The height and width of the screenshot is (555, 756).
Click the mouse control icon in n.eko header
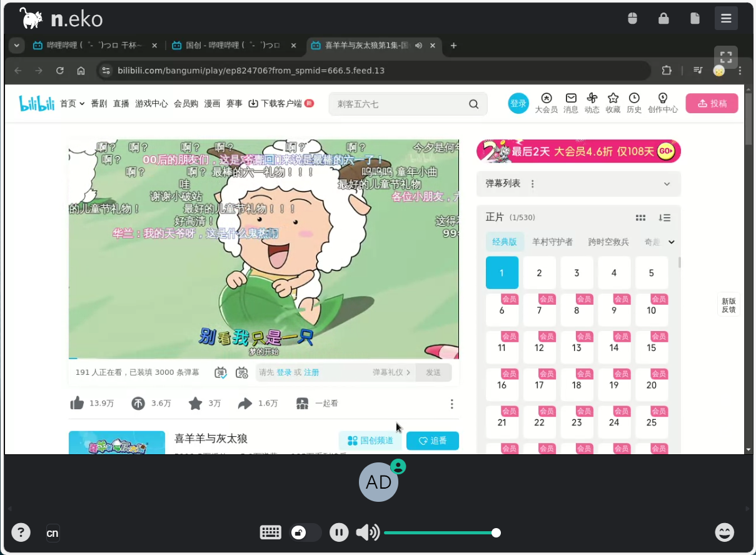pos(632,19)
